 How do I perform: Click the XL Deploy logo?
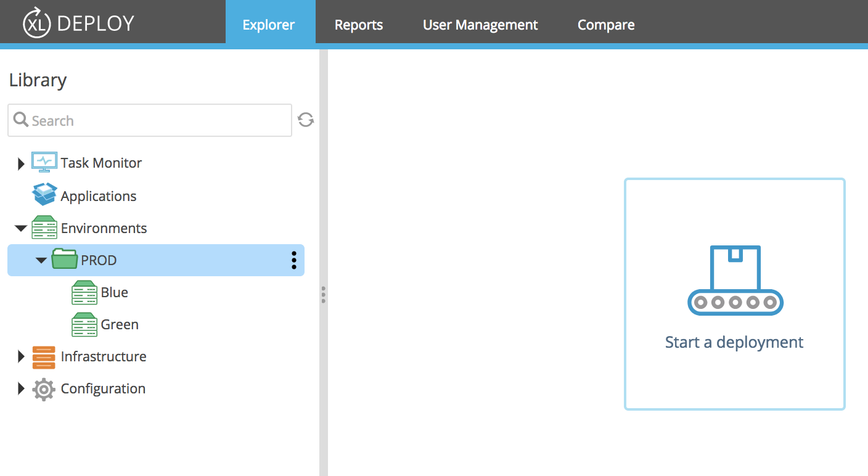pos(78,23)
